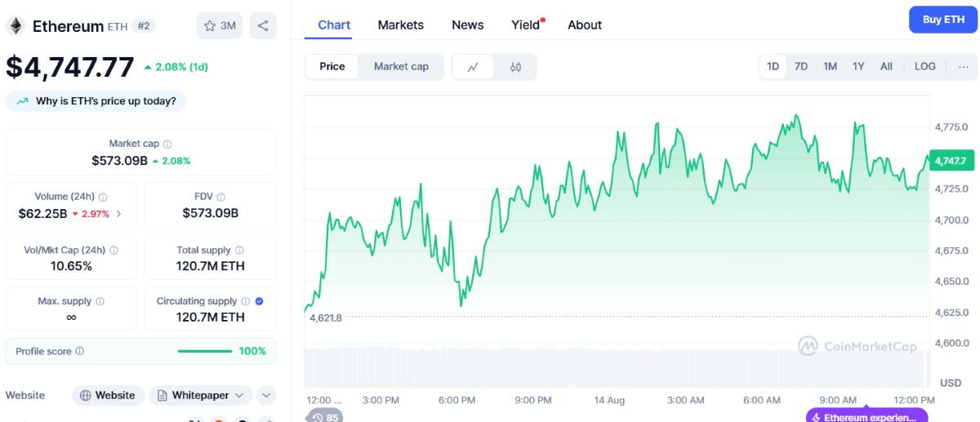Set chart range to All
The height and width of the screenshot is (422, 980).
click(x=886, y=67)
